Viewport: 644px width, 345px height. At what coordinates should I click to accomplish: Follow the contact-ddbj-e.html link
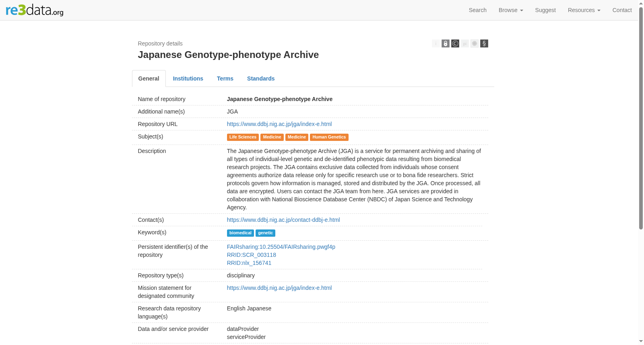point(283,220)
